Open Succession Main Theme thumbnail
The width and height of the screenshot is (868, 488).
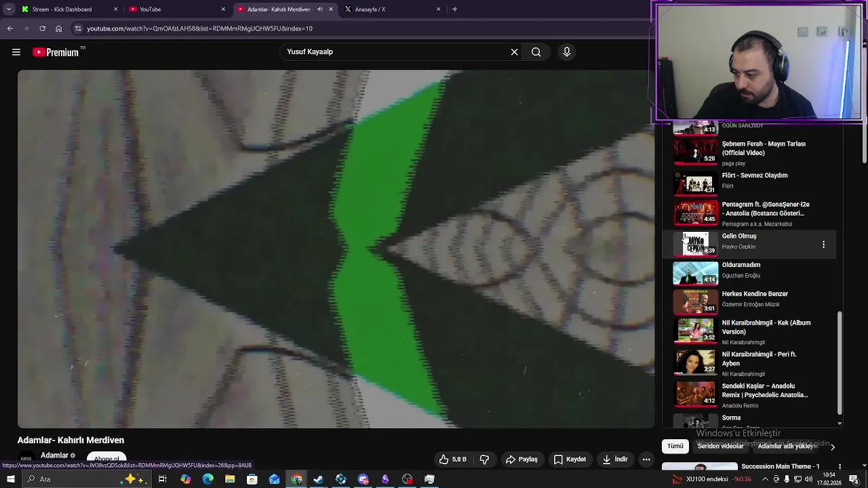point(699,468)
